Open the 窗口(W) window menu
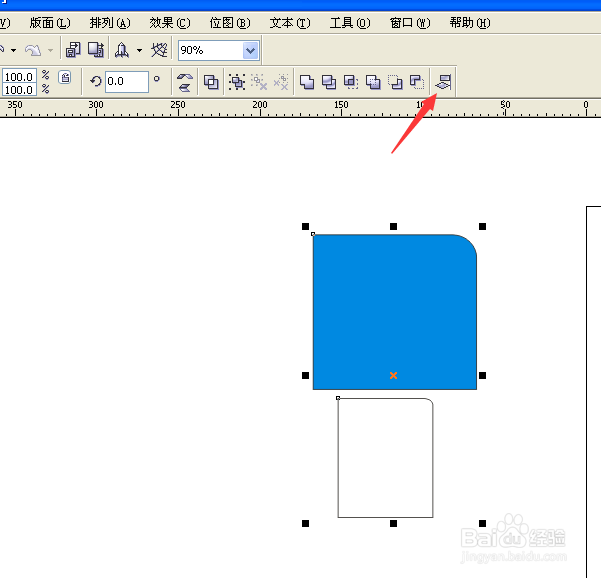Screen dimensions: 601x578 pyautogui.click(x=410, y=23)
